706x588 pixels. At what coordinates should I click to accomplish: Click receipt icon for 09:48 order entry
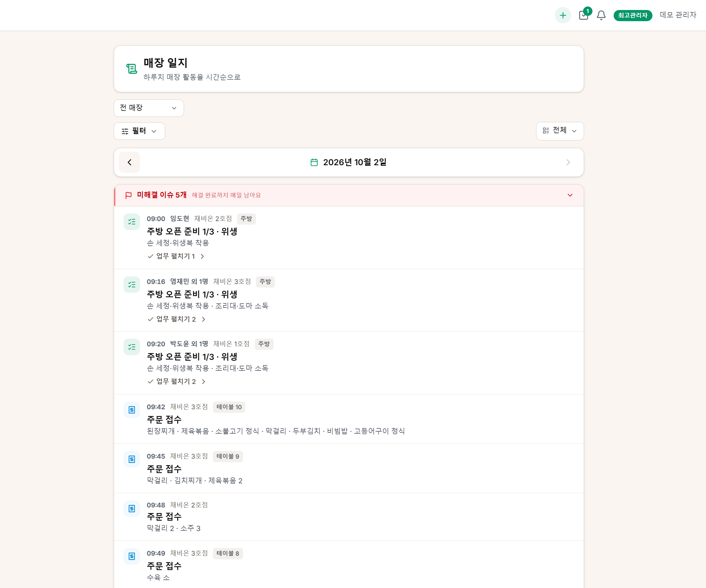[132, 509]
